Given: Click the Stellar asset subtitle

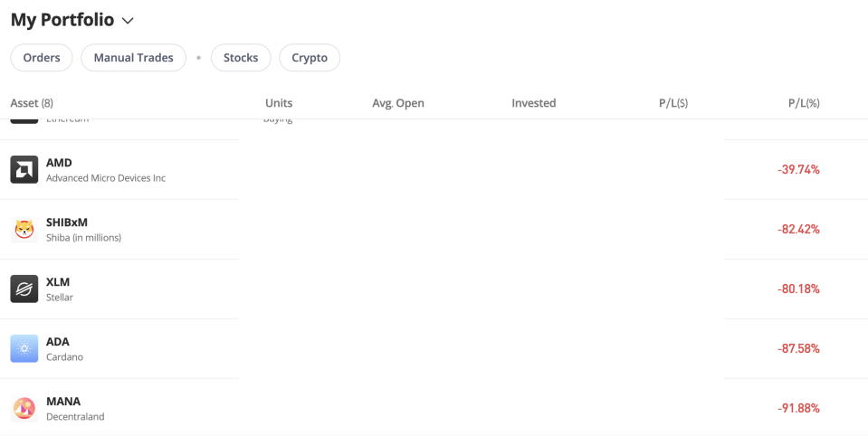Looking at the screenshot, I should [x=60, y=298].
